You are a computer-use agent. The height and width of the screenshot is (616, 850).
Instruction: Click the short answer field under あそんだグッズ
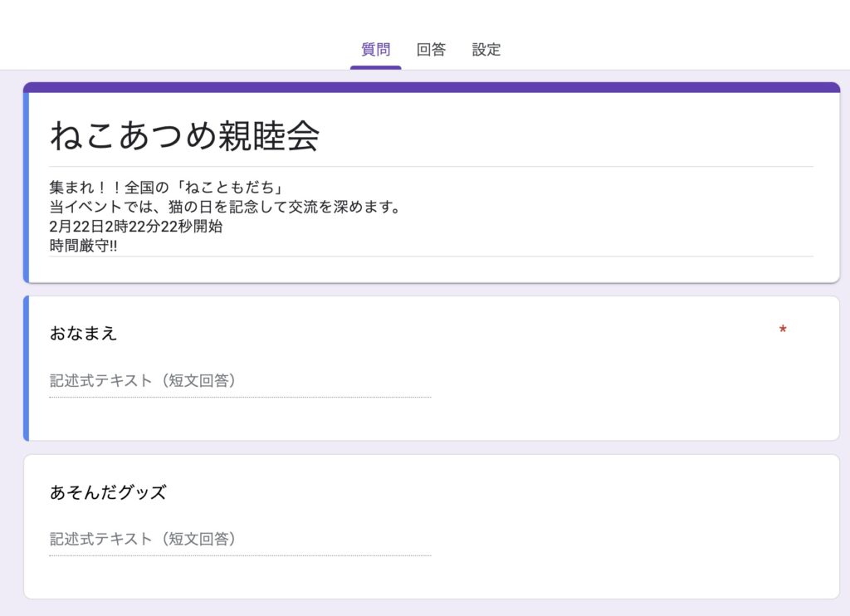coord(240,540)
